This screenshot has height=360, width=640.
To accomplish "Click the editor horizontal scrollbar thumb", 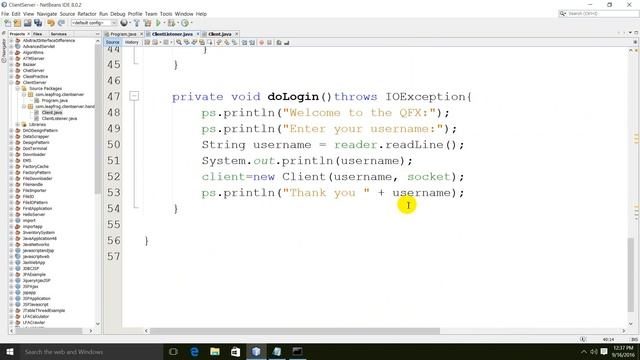I will point(295,331).
